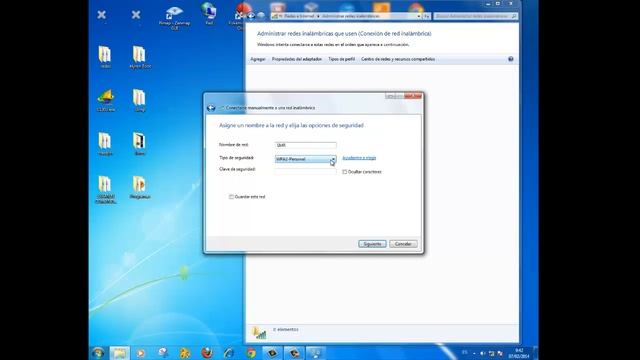Click 'Tipos de perfil' in the toolbar
Screen dimensions: 640x360
342,59
